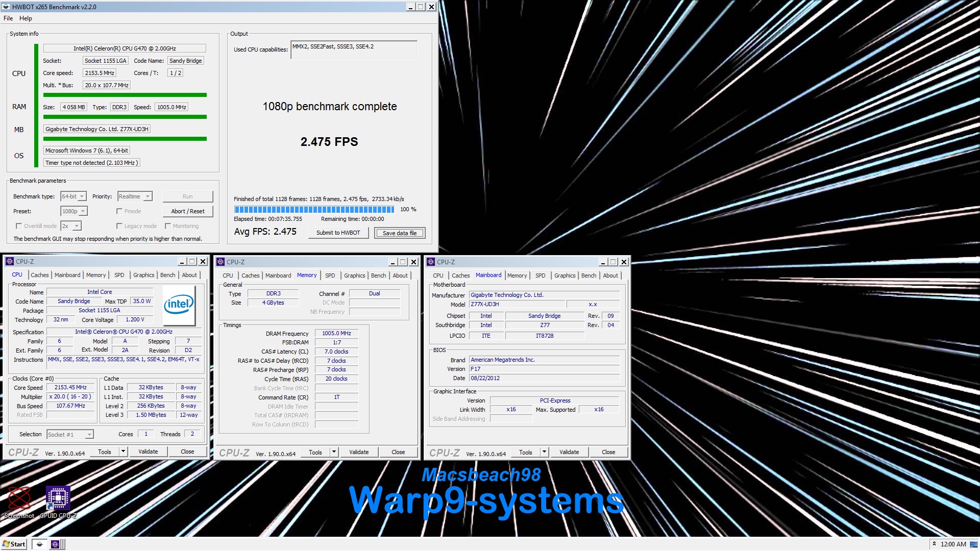Click Close button in CPU-Z Memory window
Image resolution: width=980 pixels, height=551 pixels.
pyautogui.click(x=398, y=452)
